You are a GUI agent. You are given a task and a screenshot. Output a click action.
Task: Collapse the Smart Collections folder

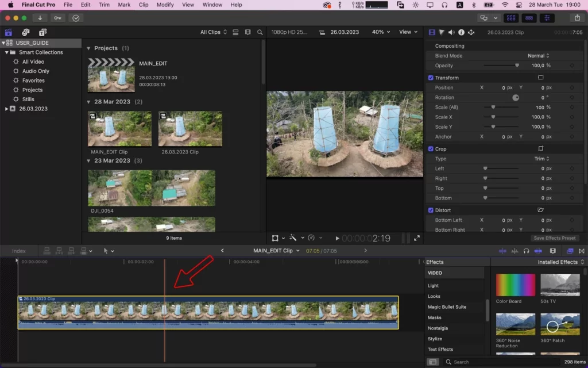(x=7, y=52)
